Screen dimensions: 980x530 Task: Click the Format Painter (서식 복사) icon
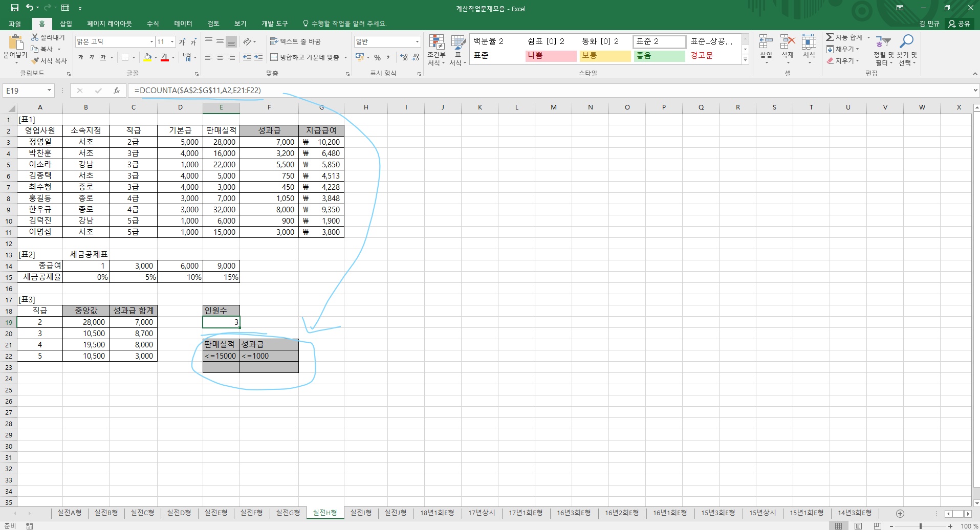click(35, 61)
